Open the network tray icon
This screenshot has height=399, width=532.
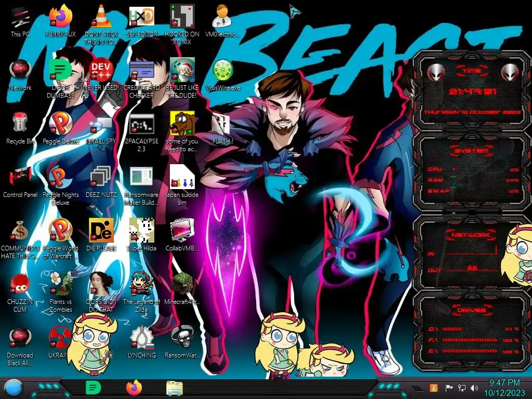461,388
